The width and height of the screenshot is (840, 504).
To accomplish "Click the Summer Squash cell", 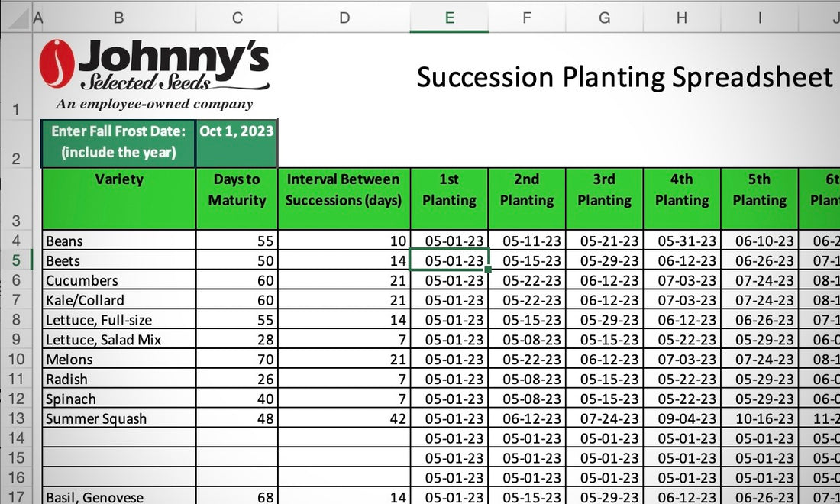I will pyautogui.click(x=119, y=418).
